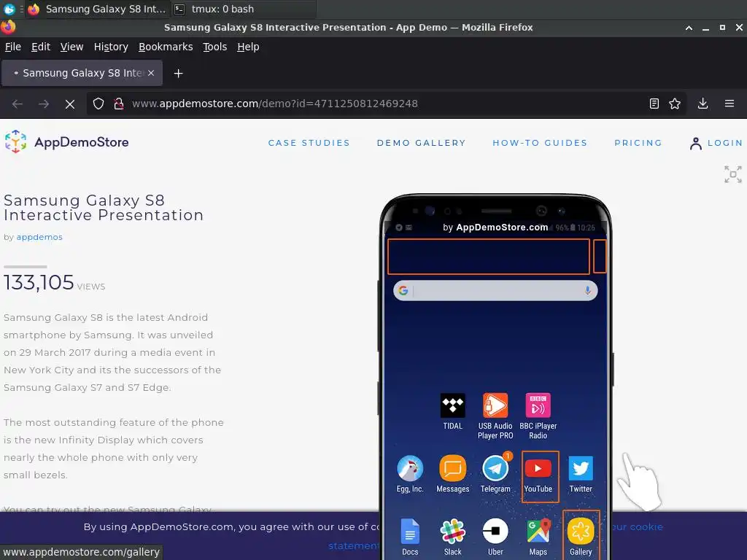This screenshot has width=747, height=560.
Task: Open the Gallery app on the phone
Action: click(x=581, y=532)
